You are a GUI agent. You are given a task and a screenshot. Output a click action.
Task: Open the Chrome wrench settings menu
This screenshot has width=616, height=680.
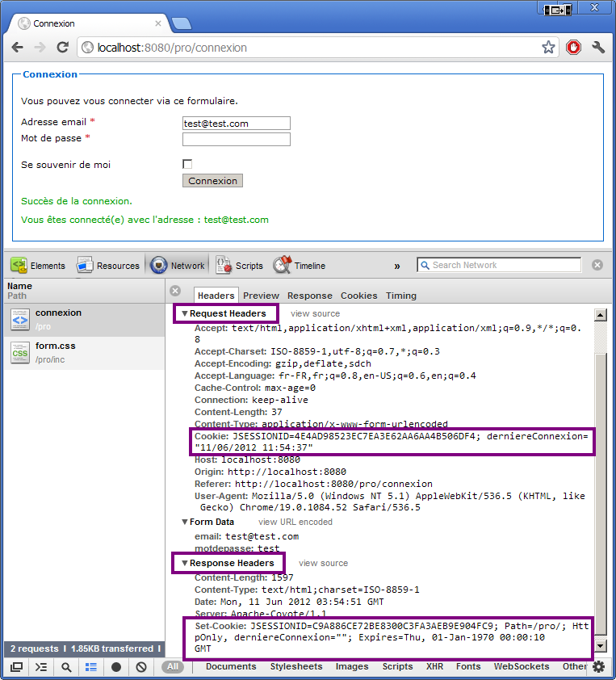(598, 48)
